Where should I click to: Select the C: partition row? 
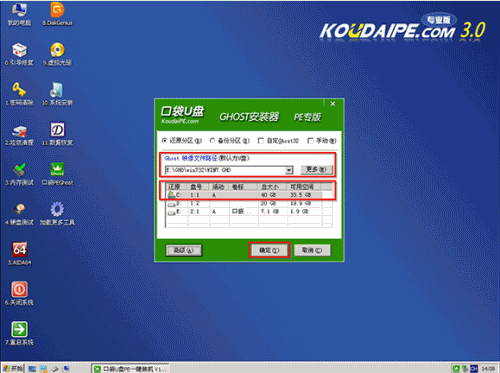249,195
